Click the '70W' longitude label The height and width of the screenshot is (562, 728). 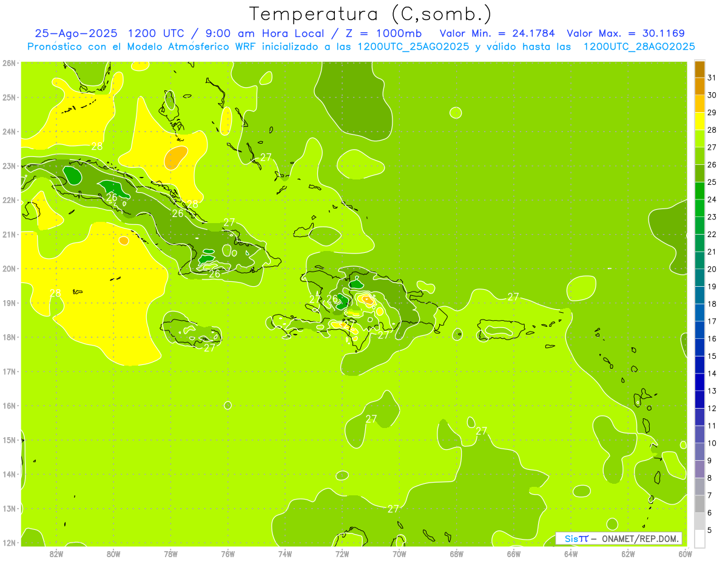[x=399, y=554]
